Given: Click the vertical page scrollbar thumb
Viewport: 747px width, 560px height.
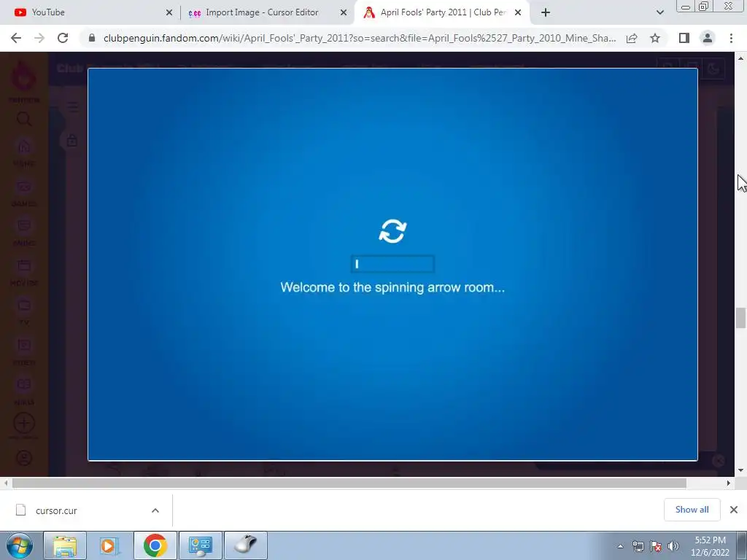Looking at the screenshot, I should click(x=740, y=318).
